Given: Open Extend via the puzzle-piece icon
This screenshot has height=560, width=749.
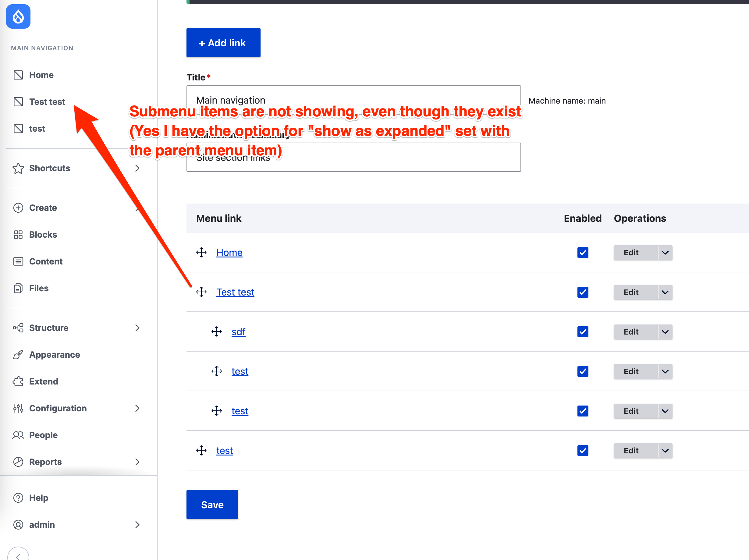Looking at the screenshot, I should point(18,381).
